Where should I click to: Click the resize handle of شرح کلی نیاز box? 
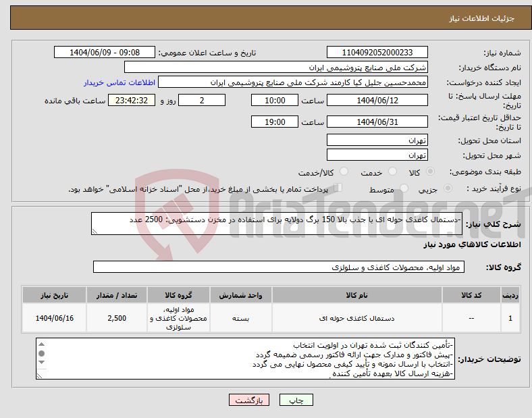pyautogui.click(x=95, y=232)
